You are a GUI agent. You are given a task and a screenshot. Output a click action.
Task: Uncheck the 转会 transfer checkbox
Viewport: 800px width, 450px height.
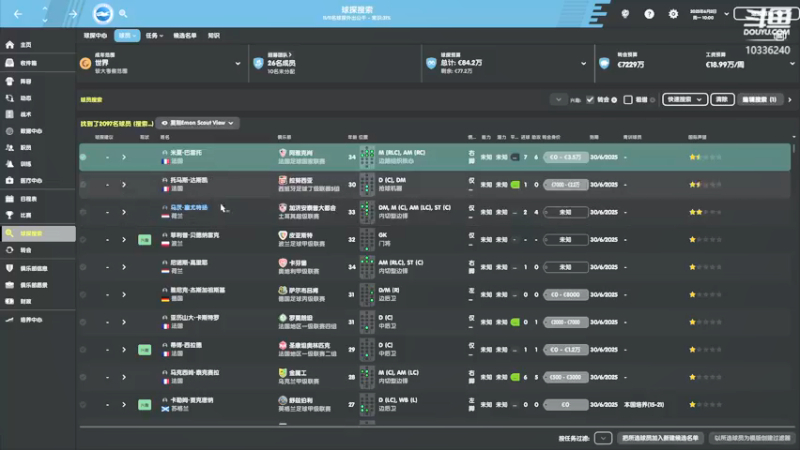590,99
